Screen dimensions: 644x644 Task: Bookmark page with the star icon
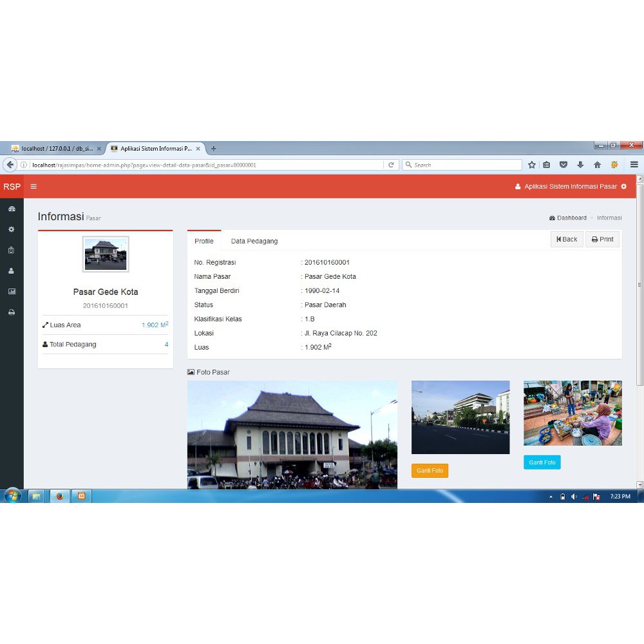click(x=531, y=164)
